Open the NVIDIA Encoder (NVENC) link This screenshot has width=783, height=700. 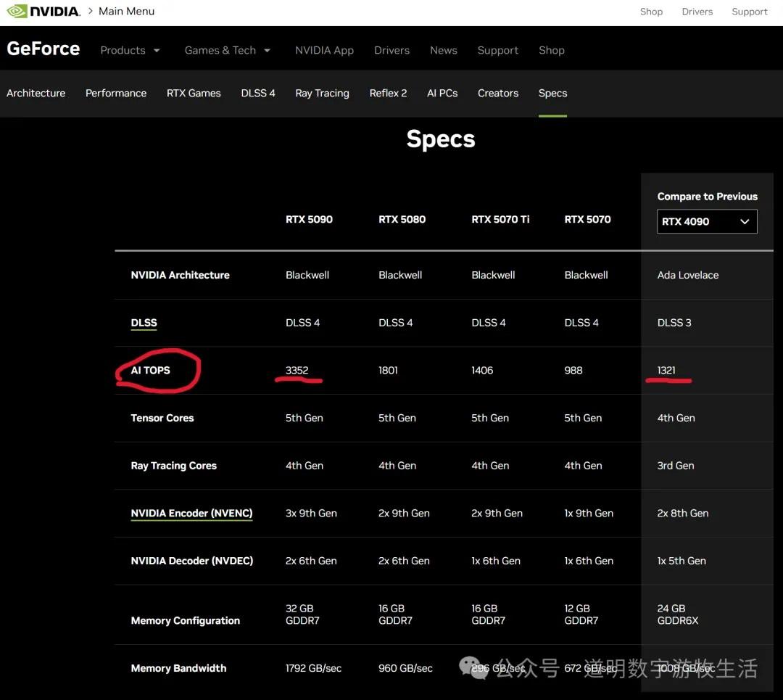tap(191, 513)
